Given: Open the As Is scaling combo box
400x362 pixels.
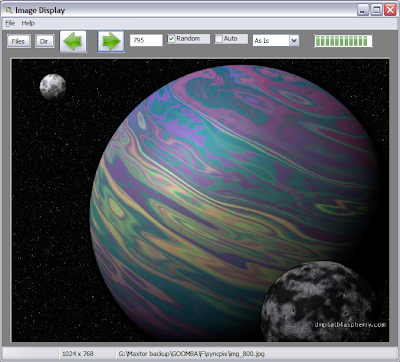Looking at the screenshot, I should [x=276, y=41].
